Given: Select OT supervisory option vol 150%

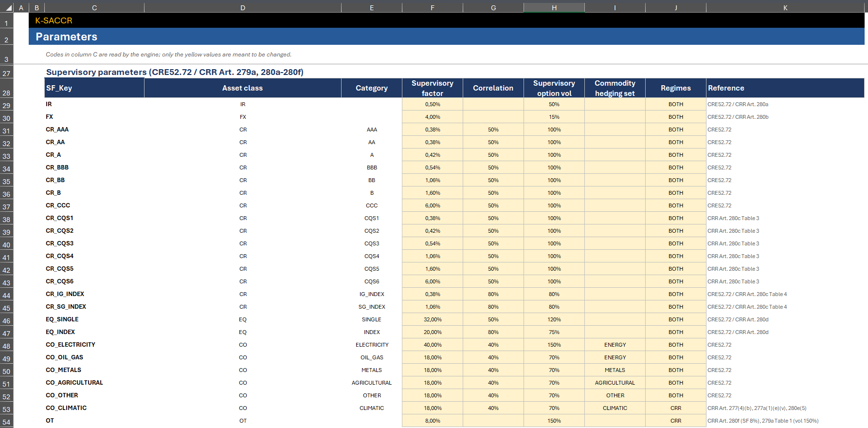Looking at the screenshot, I should (x=554, y=421).
